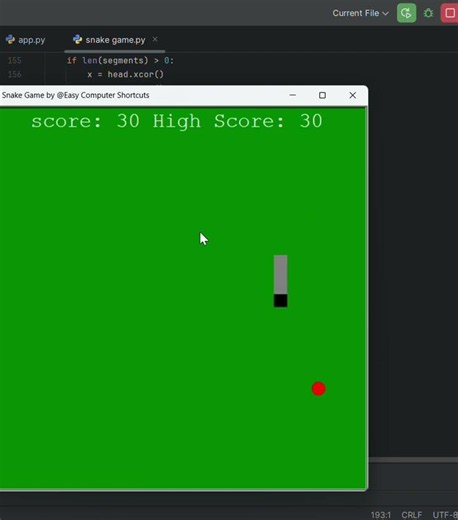Click the Snake Game window title bar text
Image resolution: width=458 pixels, height=520 pixels.
coord(75,95)
